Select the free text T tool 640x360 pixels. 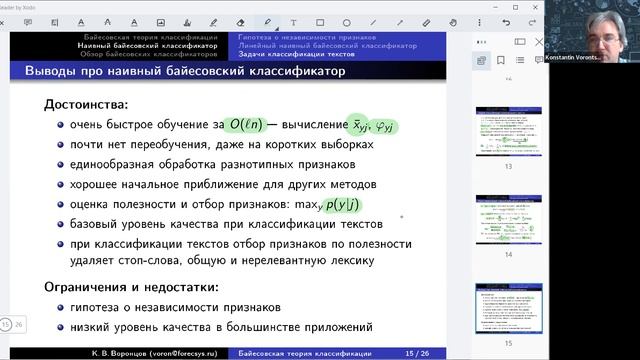[x=293, y=23]
